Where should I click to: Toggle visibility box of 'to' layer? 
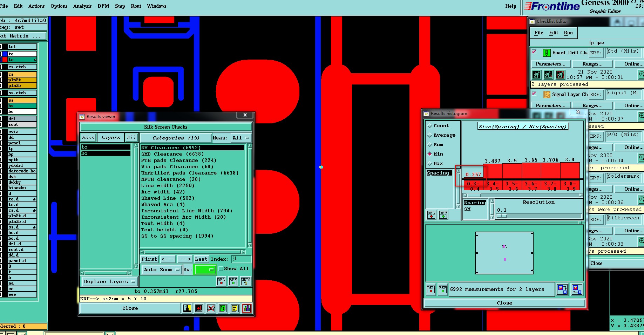click(1, 54)
